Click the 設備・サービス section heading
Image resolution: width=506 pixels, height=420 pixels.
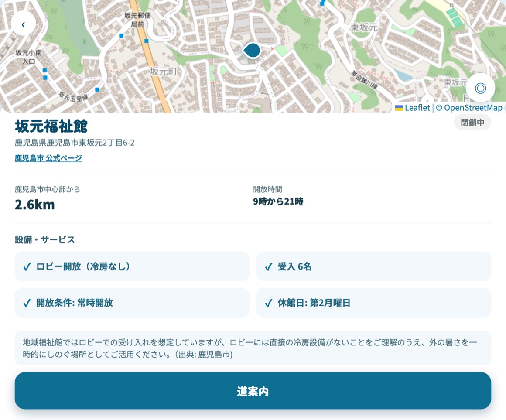coord(45,240)
